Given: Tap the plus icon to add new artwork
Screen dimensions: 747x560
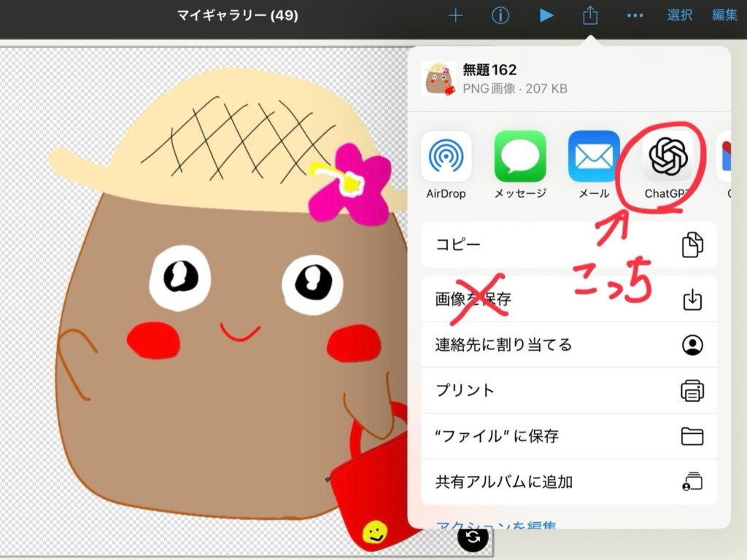Looking at the screenshot, I should 456,15.
